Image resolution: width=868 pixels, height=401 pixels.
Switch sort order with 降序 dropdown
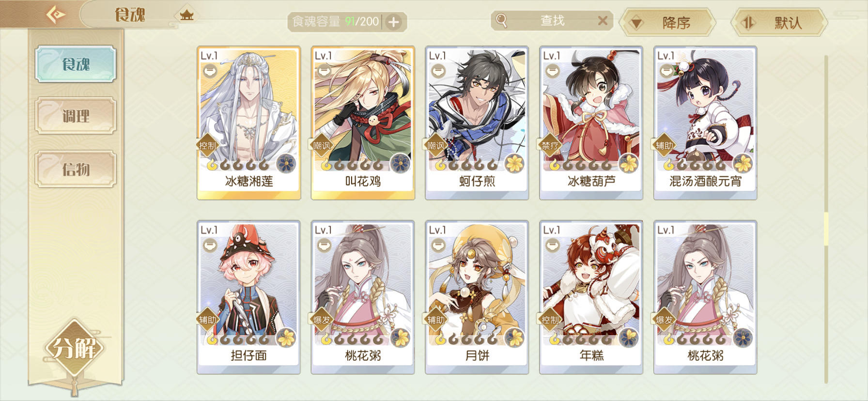click(668, 22)
